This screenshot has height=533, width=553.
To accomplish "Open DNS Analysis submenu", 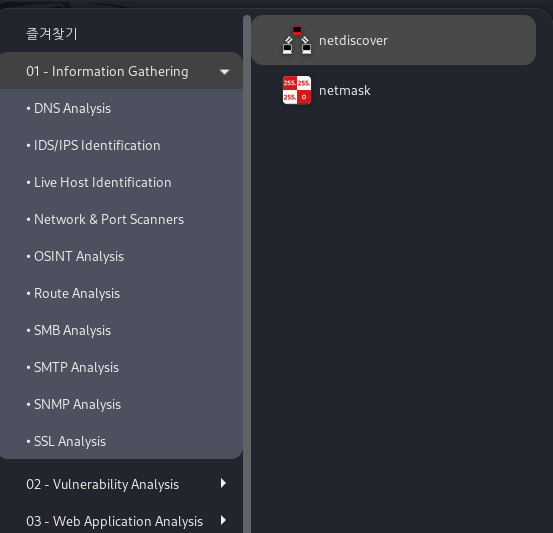I will [121, 108].
